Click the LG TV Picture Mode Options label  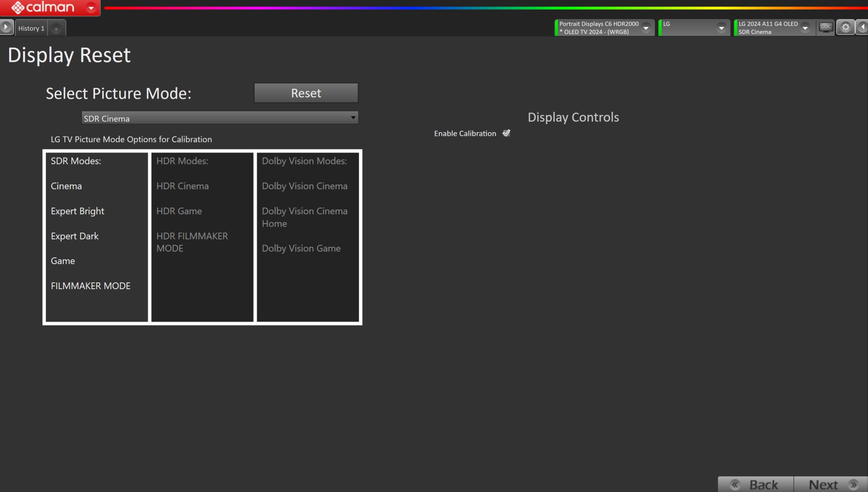[131, 139]
